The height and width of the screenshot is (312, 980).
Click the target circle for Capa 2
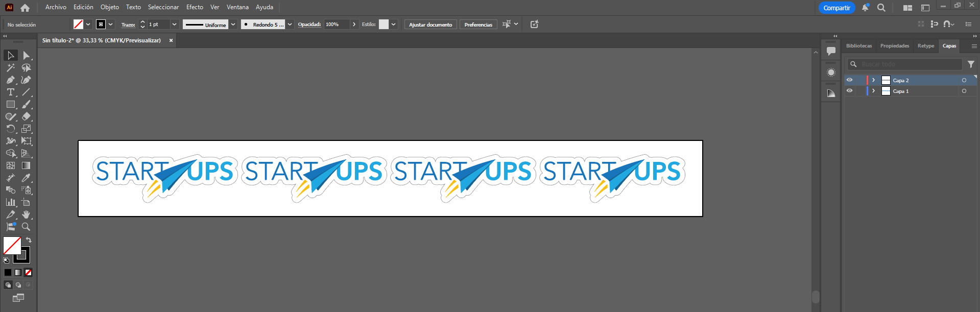click(x=964, y=80)
